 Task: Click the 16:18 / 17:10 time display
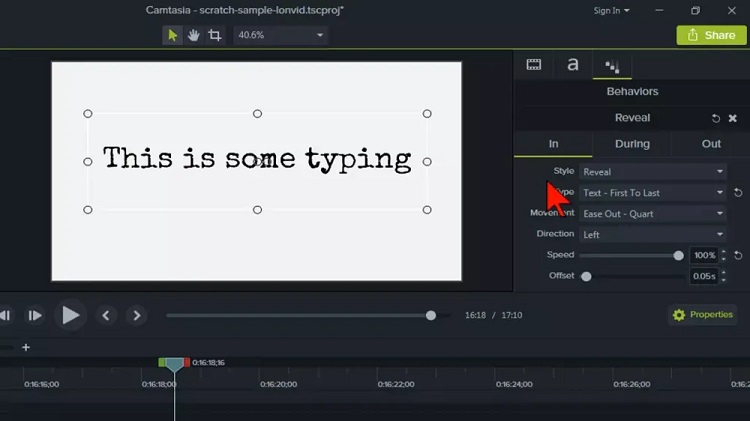tap(494, 315)
